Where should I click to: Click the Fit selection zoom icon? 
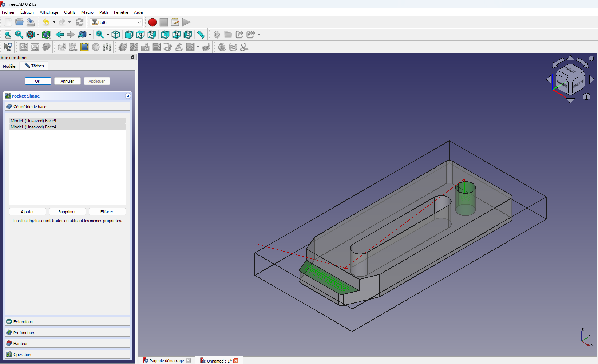pos(19,35)
